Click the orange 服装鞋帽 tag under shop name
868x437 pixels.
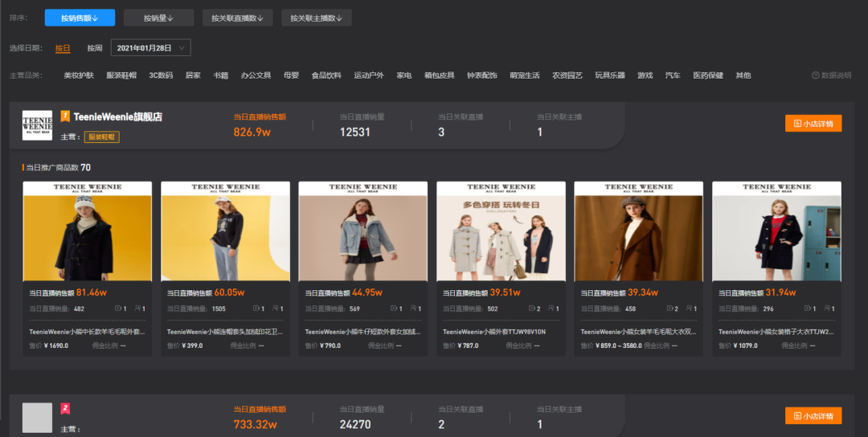[x=102, y=137]
